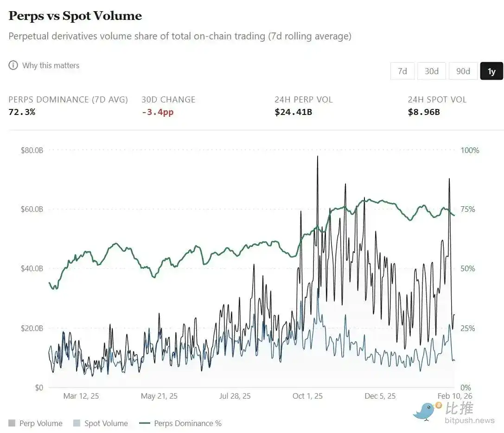Toggle the Spot Volume legend swatch
The image size is (504, 433).
point(77,423)
